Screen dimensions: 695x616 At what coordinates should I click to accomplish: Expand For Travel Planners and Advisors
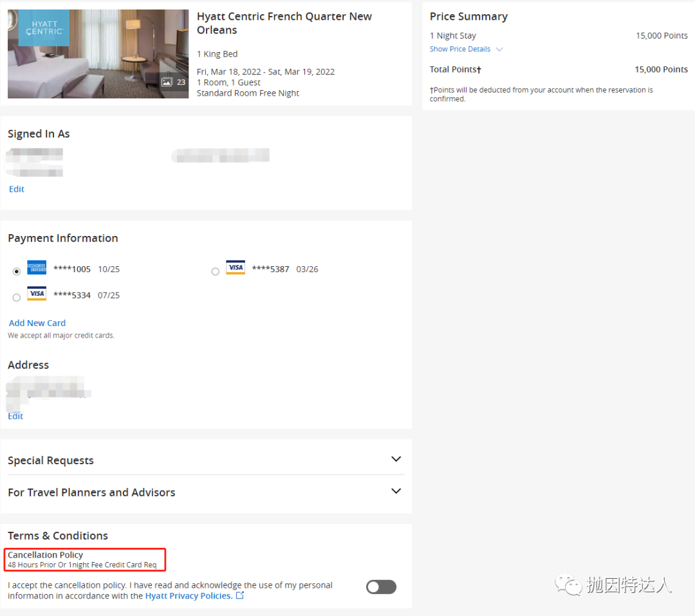(396, 491)
